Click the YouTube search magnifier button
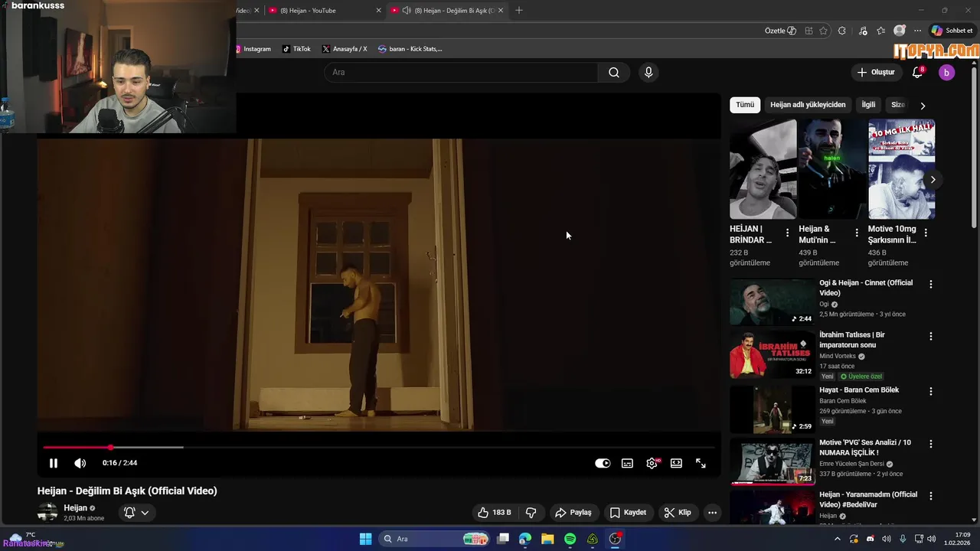The image size is (980, 551). point(614,72)
